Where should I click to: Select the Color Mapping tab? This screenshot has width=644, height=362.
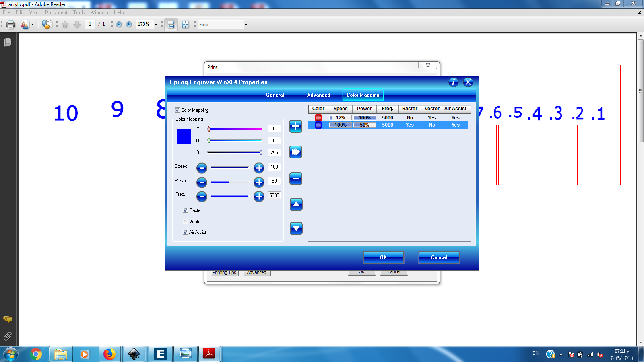pyautogui.click(x=363, y=95)
